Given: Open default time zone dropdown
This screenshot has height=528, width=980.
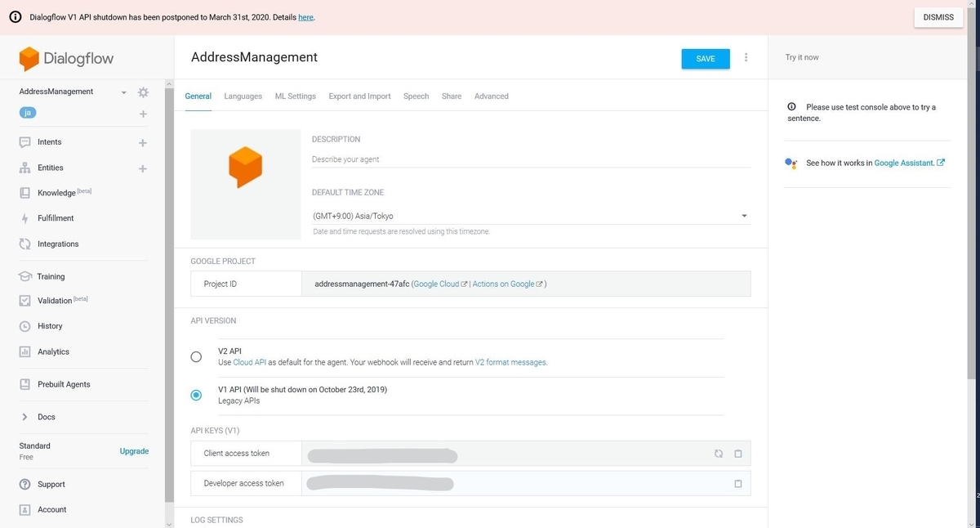Looking at the screenshot, I should click(x=531, y=217).
